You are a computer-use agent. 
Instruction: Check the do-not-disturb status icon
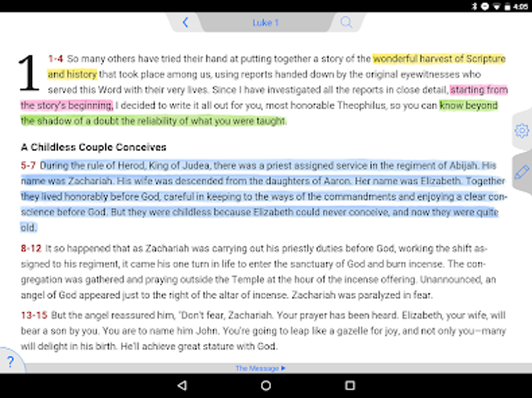coord(485,6)
